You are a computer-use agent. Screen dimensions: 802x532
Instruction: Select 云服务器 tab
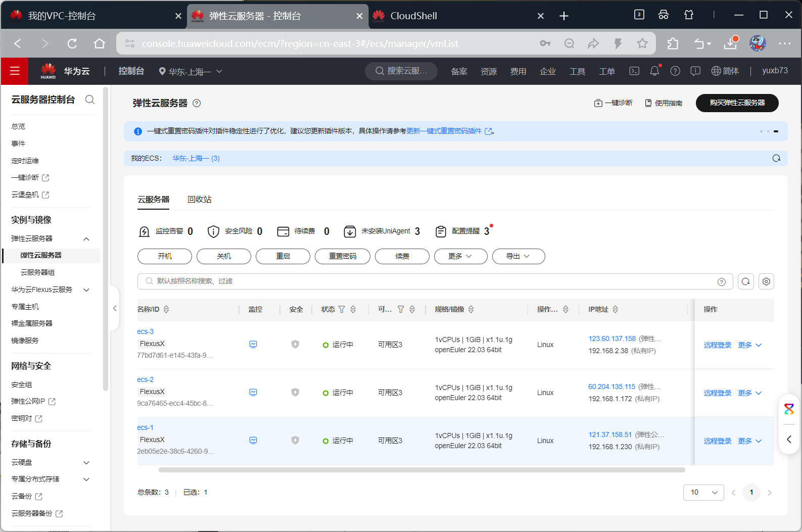tap(154, 200)
